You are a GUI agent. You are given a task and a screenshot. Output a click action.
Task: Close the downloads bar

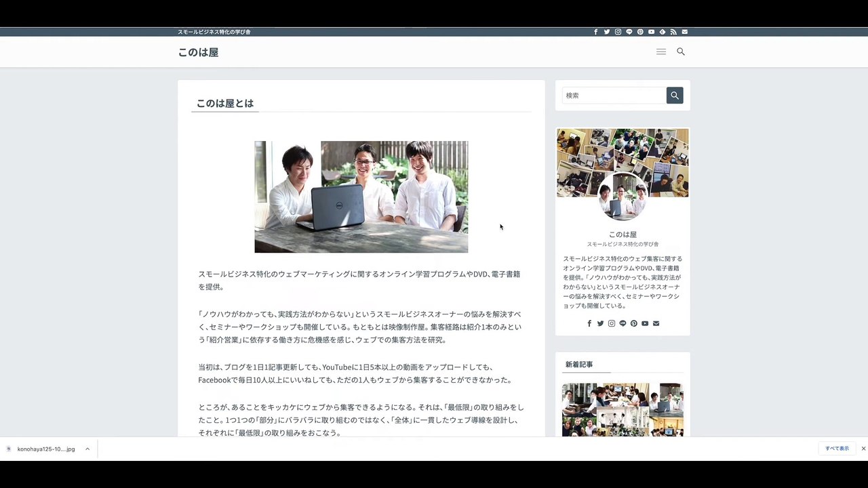pos(863,449)
